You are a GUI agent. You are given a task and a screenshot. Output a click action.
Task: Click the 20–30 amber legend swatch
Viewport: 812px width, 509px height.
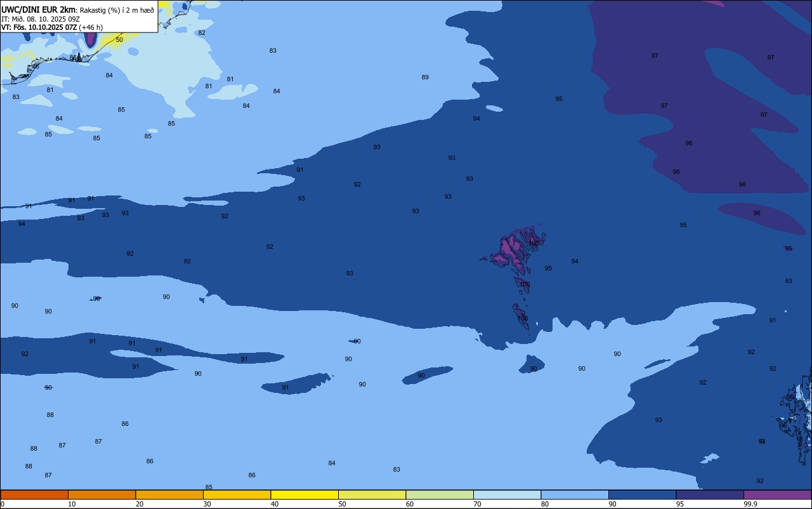[x=169, y=494]
